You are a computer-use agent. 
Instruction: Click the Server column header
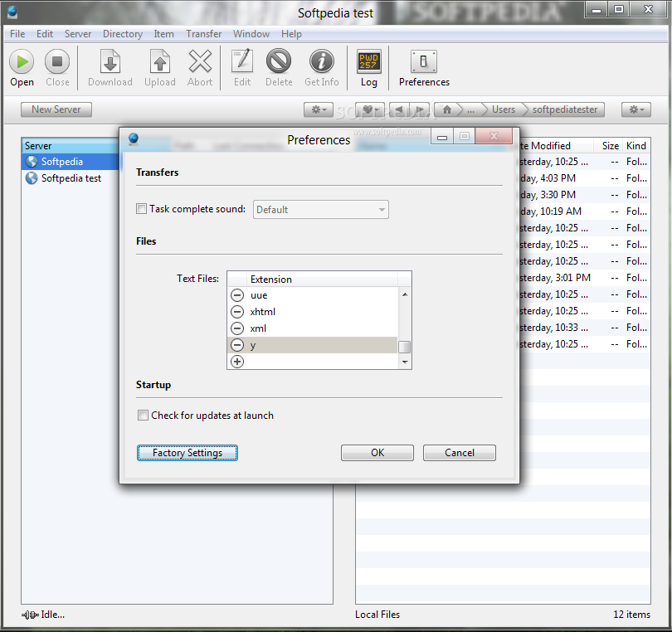[71, 146]
